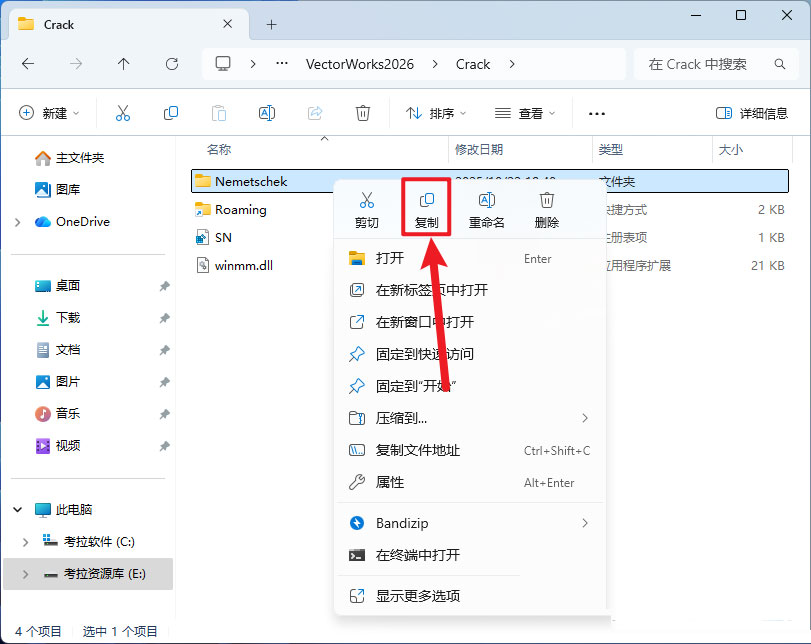Go up one folder level
This screenshot has height=644, width=811.
click(x=124, y=64)
